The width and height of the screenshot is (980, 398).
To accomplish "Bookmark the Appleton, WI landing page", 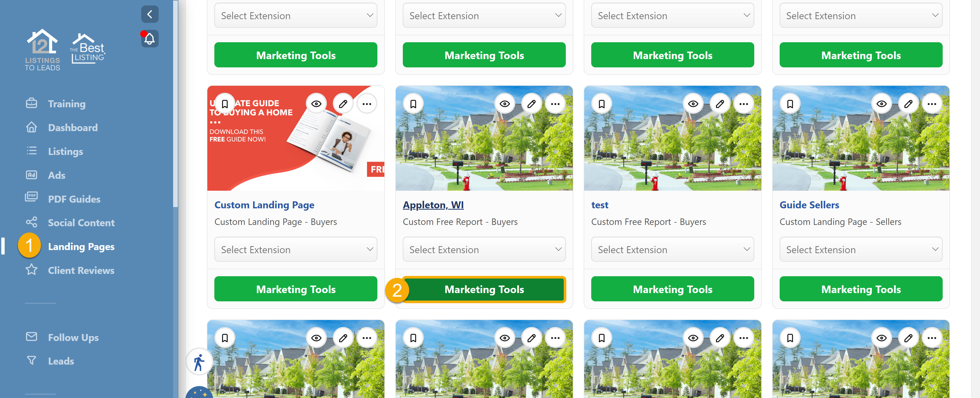I will coord(413,104).
